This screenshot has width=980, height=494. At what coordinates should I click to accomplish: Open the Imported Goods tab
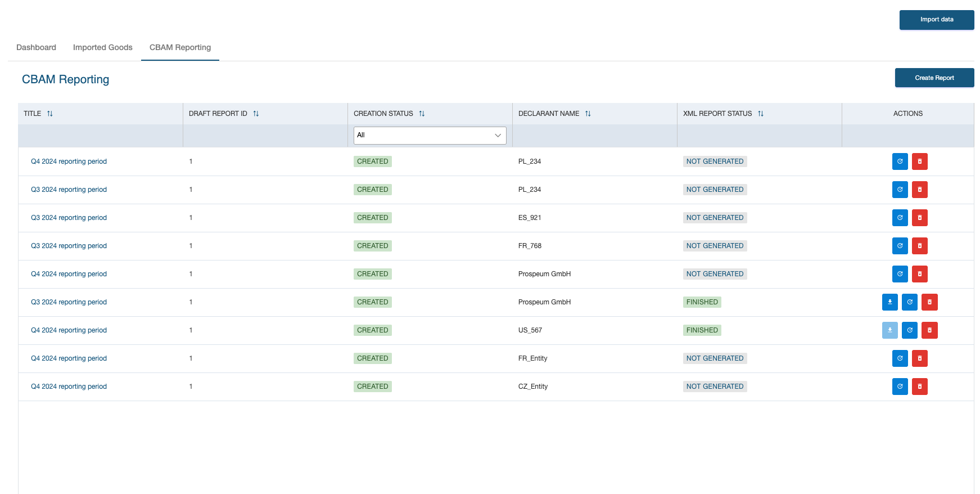coord(103,47)
